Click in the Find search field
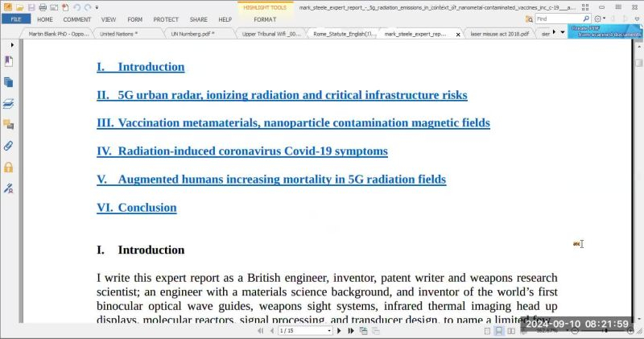 (x=562, y=19)
